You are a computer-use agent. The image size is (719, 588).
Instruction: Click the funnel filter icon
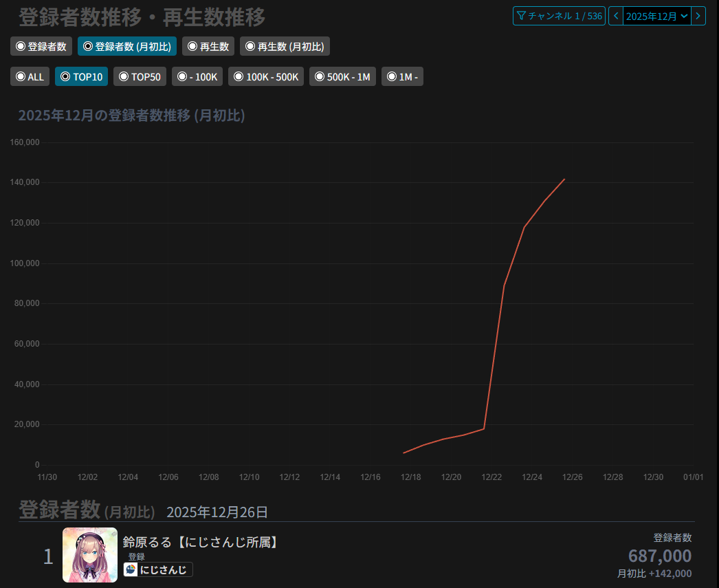click(x=521, y=16)
